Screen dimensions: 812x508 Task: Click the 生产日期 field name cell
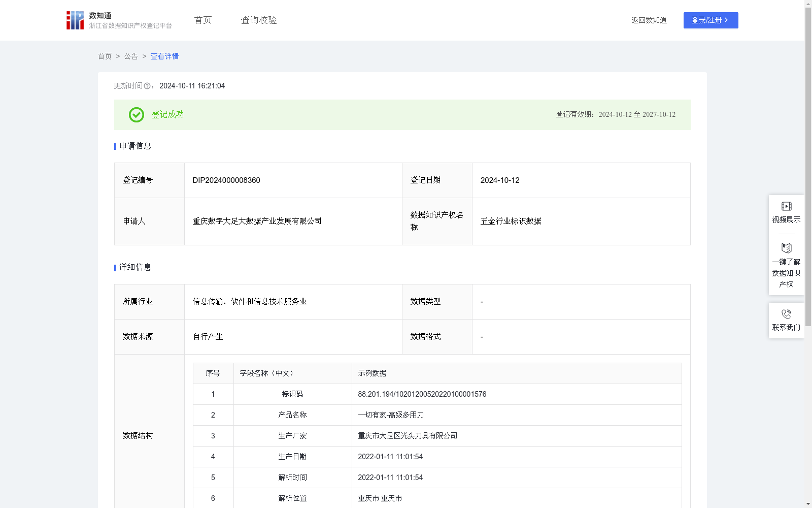293,457
